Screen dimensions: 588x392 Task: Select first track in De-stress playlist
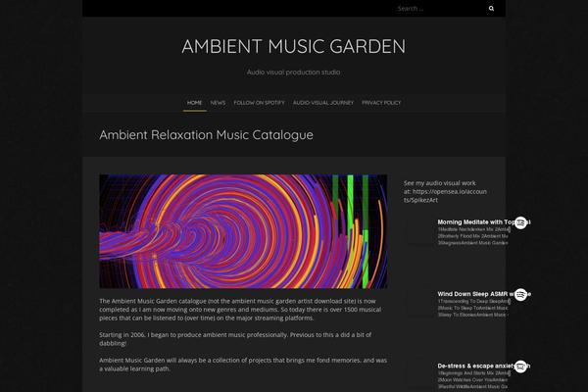tap(473, 373)
